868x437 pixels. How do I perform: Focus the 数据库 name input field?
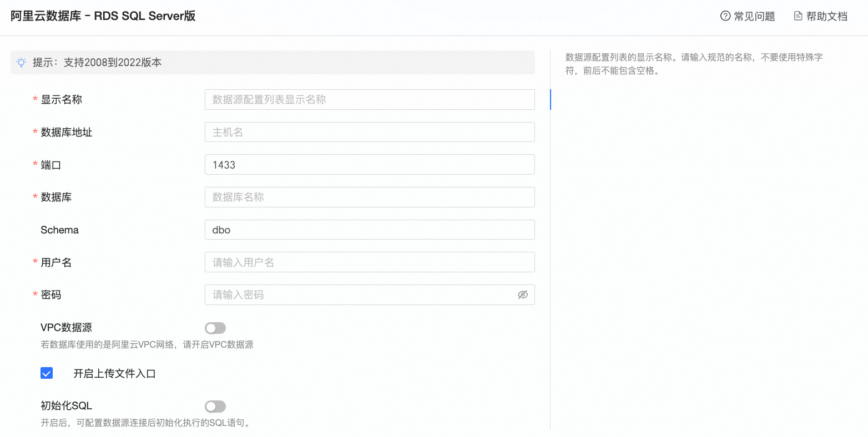(x=370, y=197)
